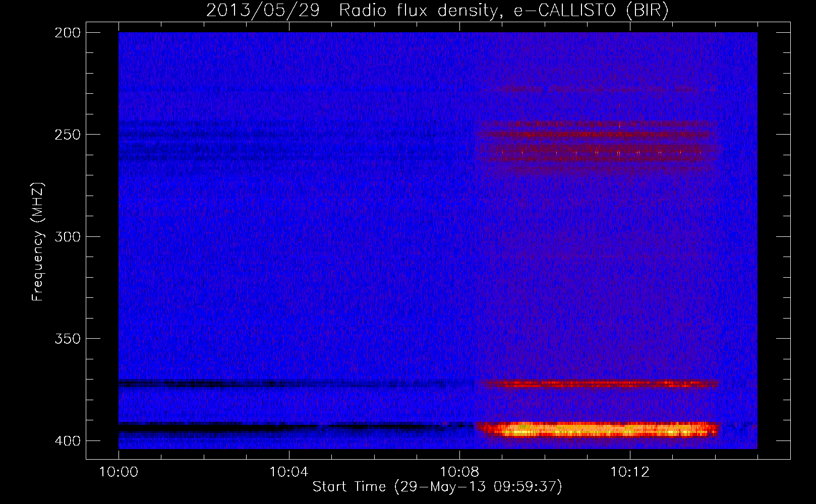The height and width of the screenshot is (504, 816).
Task: Click the 400 frequency tick label
Action: point(67,441)
